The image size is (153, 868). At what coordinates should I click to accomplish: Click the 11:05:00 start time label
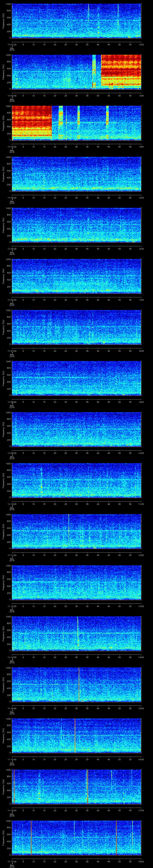[x=12, y=249]
